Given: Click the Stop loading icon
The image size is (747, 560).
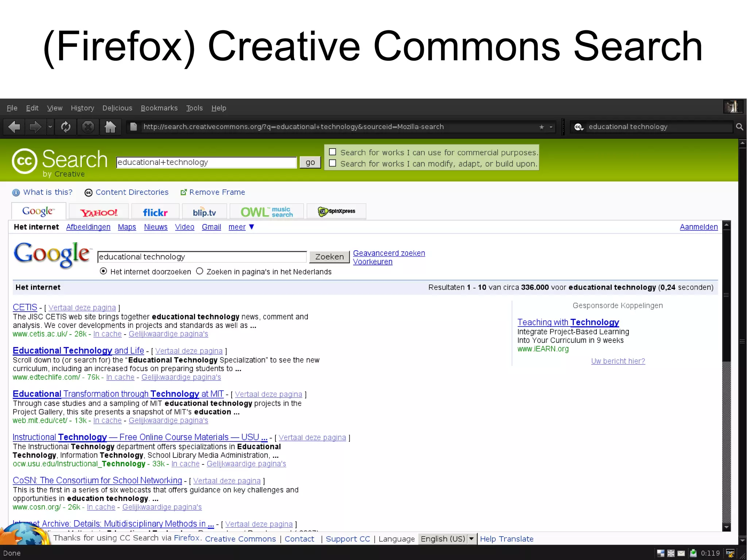Looking at the screenshot, I should (88, 127).
